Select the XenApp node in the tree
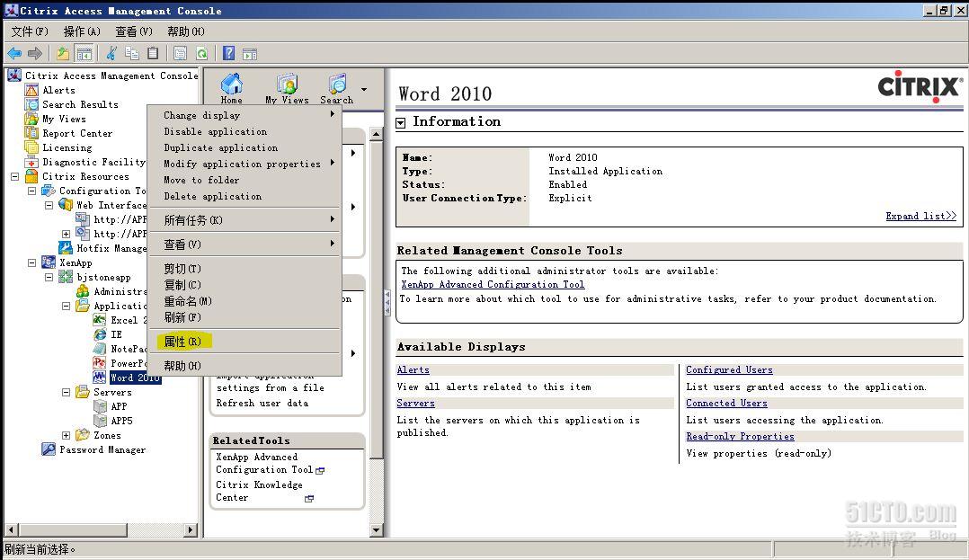This screenshot has width=969, height=560. [x=76, y=262]
